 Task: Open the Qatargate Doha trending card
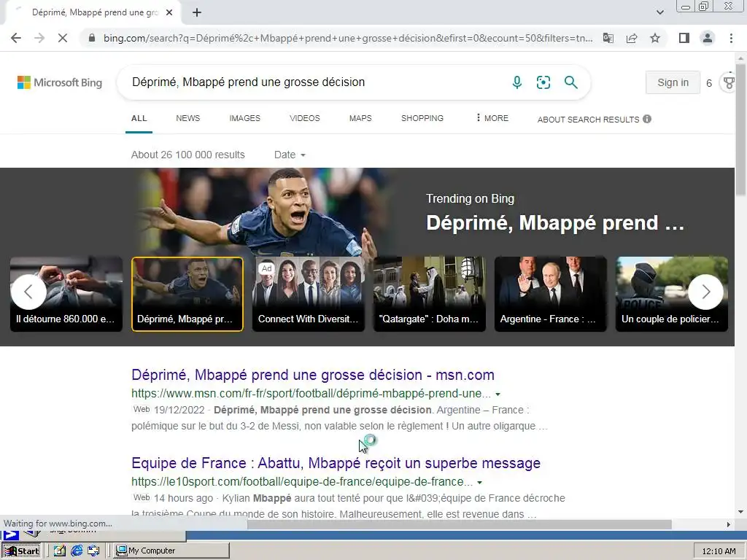[429, 294]
